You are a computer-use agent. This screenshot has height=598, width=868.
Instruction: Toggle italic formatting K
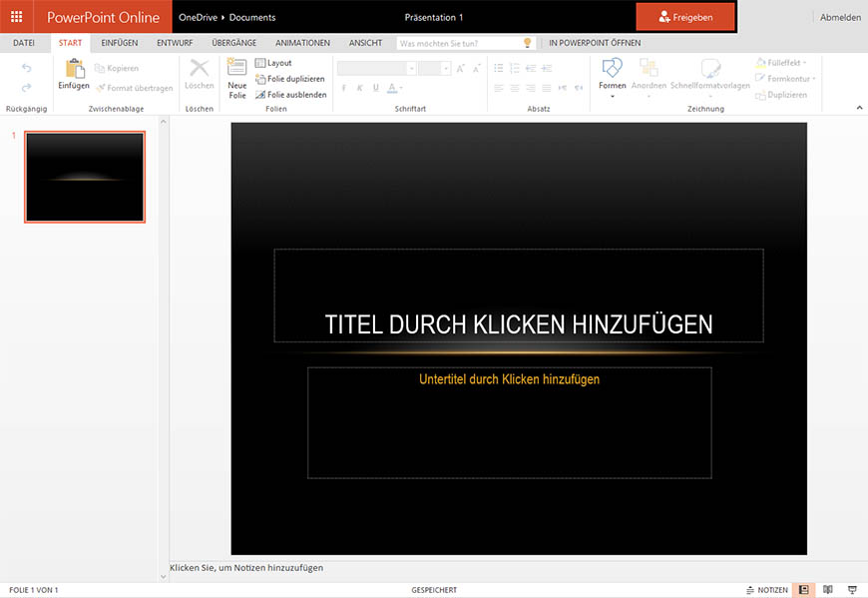point(360,88)
